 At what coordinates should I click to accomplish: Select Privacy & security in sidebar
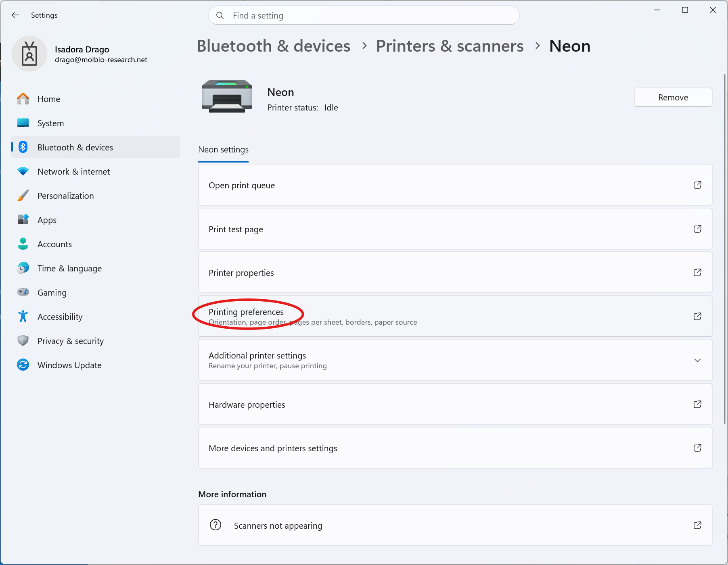95,341
